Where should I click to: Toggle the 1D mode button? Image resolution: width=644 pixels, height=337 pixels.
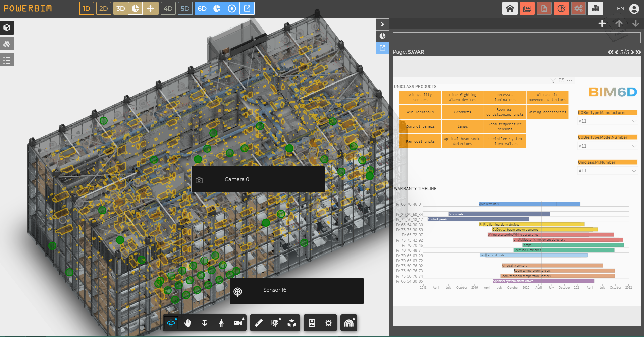(86, 8)
